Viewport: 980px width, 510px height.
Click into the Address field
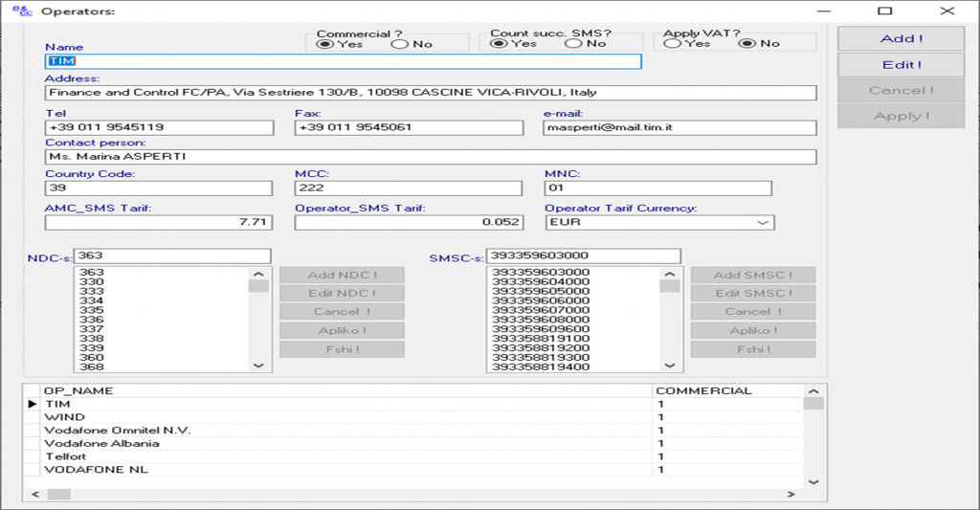point(431,93)
